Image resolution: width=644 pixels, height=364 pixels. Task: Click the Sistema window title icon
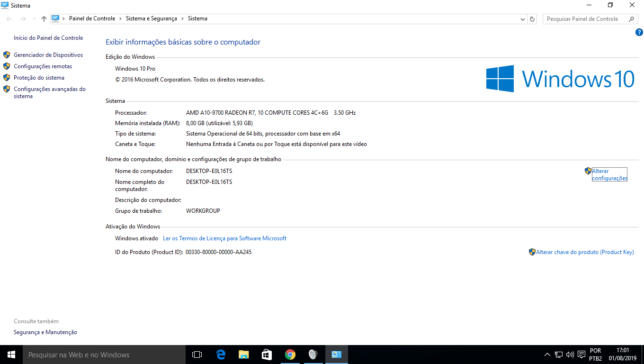[5, 5]
